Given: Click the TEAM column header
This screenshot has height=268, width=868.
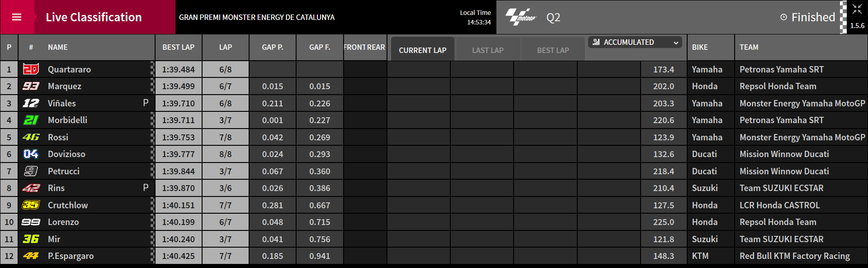Looking at the screenshot, I should (749, 47).
